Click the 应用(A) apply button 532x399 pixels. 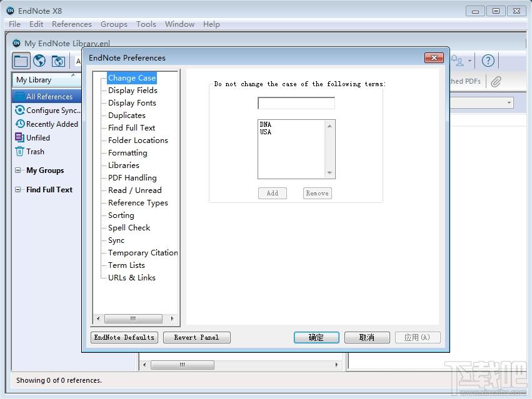[418, 337]
